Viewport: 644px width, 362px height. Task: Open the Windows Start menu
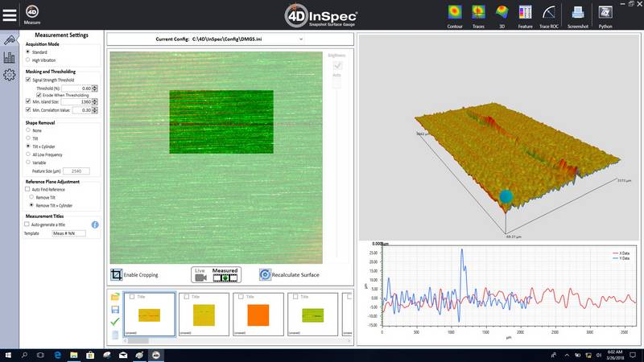[x=8, y=355]
